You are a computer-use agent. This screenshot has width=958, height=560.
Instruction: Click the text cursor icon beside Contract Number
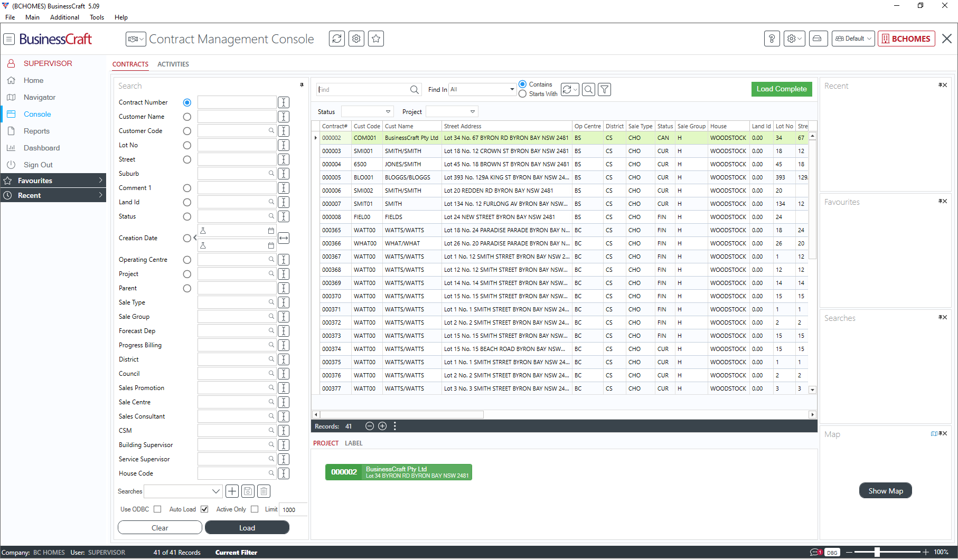pos(284,102)
